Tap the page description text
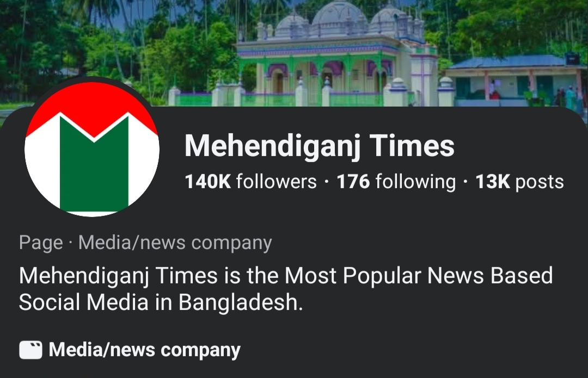Screen dimensions: 588x378 285,289
